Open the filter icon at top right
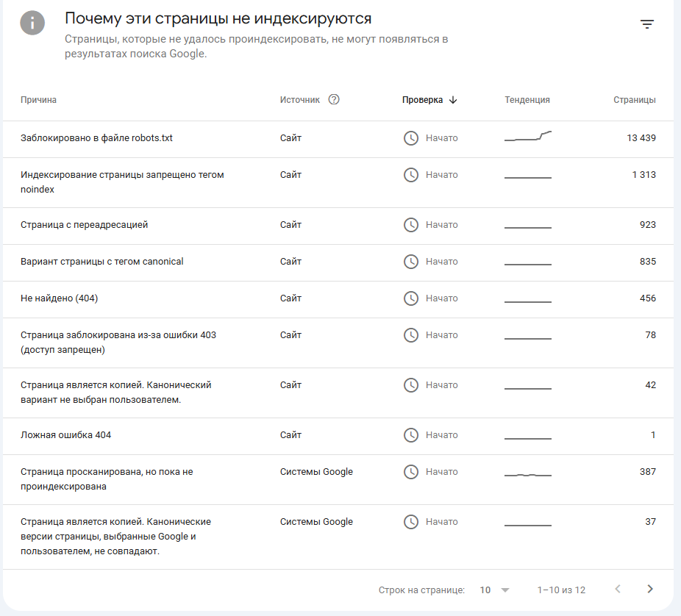 [x=646, y=24]
